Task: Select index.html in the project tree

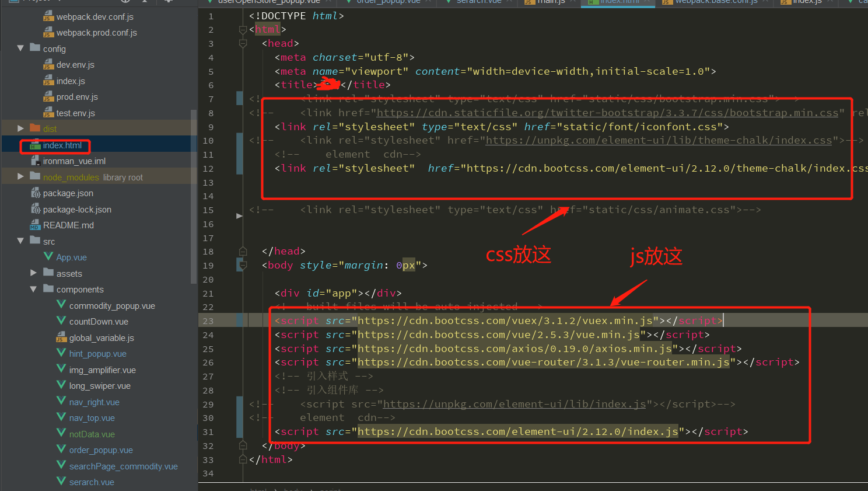Action: pyautogui.click(x=62, y=145)
